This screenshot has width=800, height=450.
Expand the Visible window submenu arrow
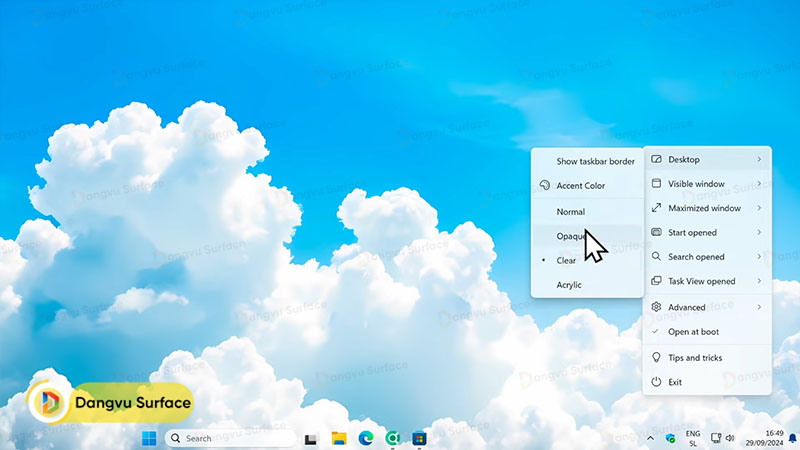759,184
